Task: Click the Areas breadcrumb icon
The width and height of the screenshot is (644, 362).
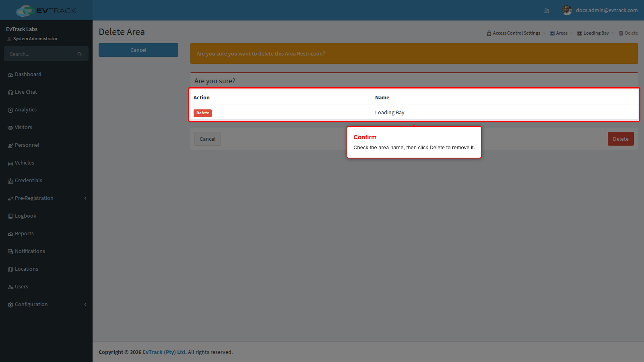Action: click(x=552, y=33)
